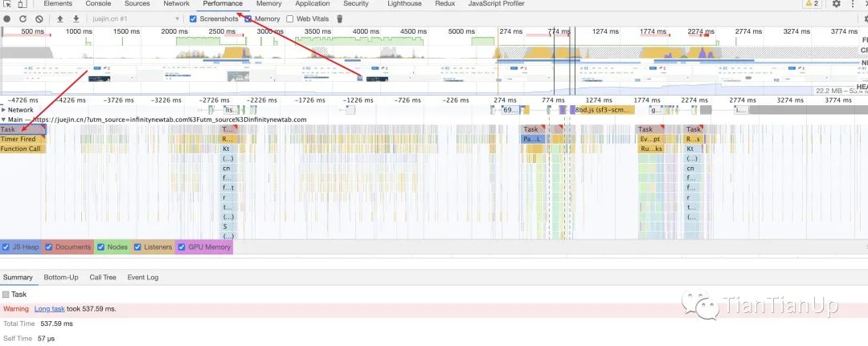The image size is (868, 346).
Task: Switch to the Console tab
Action: click(x=98, y=3)
